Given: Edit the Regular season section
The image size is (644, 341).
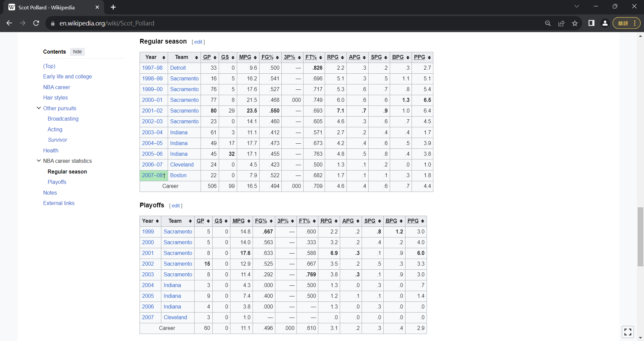Looking at the screenshot, I should click(x=198, y=42).
